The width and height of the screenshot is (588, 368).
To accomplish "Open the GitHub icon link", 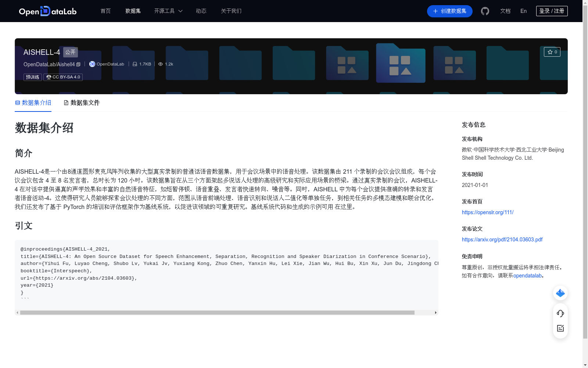I will (485, 11).
